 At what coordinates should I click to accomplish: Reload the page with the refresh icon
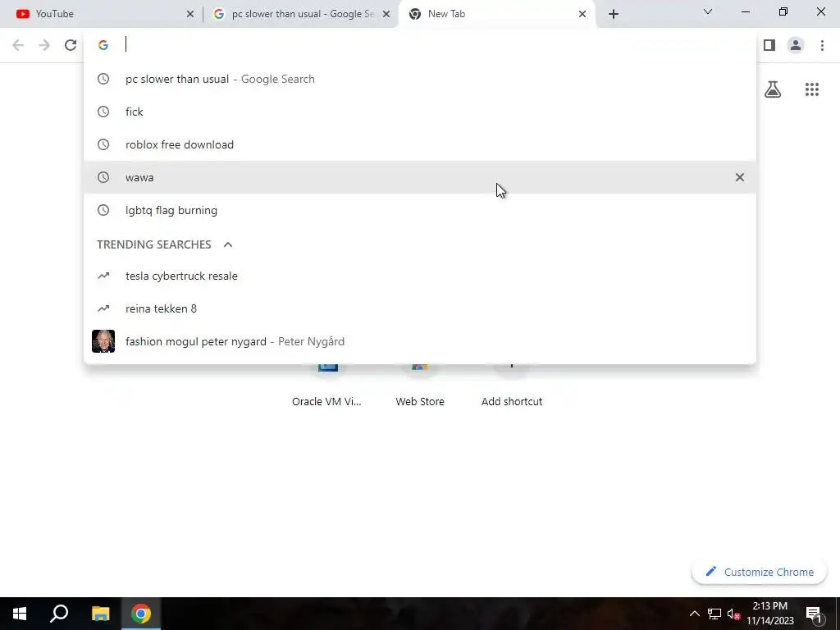(x=71, y=45)
